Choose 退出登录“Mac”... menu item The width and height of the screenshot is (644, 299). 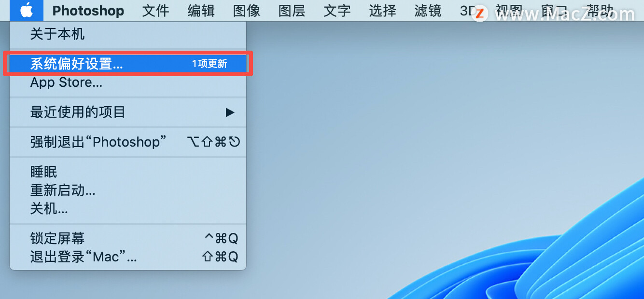point(128,257)
